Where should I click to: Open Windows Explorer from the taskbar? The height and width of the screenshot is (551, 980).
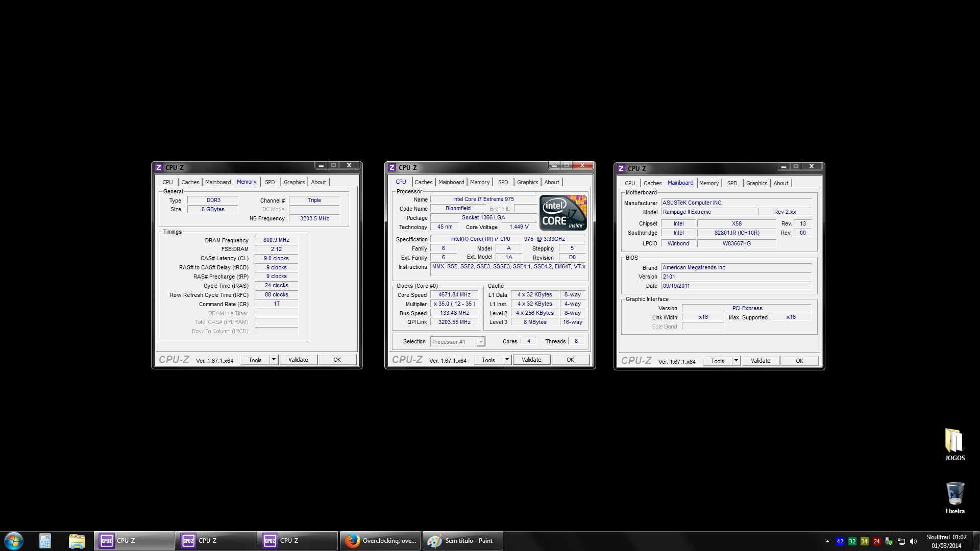77,541
